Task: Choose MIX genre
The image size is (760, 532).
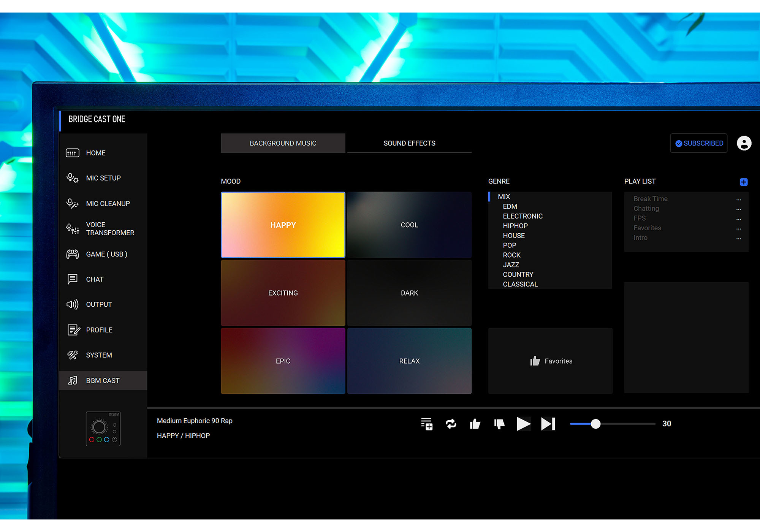Action: pos(504,196)
